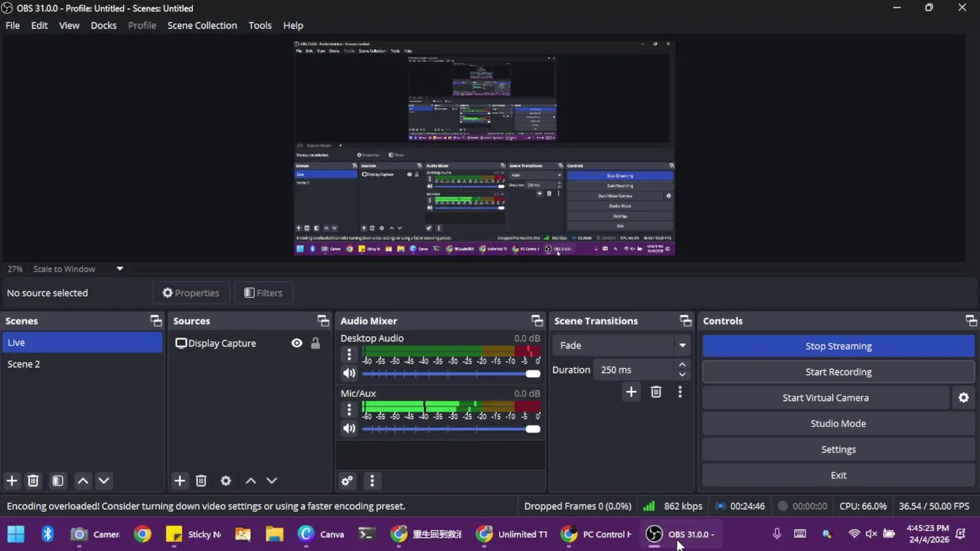The height and width of the screenshot is (551, 980).
Task: Toggle Display Capture visibility eye
Action: pos(296,343)
